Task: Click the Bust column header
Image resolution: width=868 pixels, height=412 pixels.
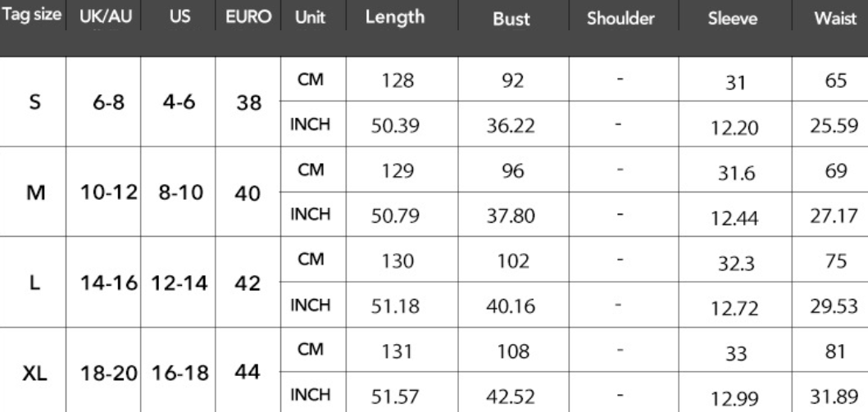Action: pyautogui.click(x=511, y=18)
